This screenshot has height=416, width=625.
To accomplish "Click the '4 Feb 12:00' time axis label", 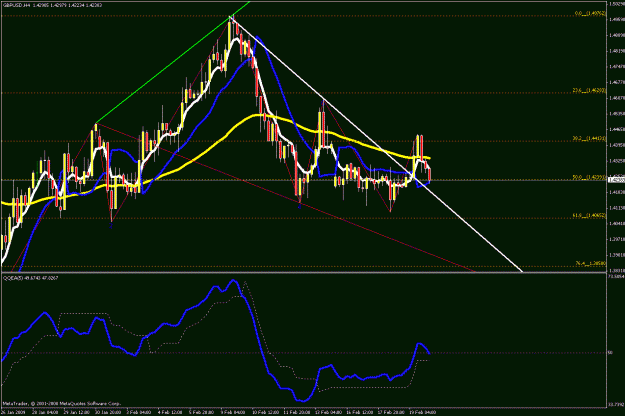I will point(170,412).
